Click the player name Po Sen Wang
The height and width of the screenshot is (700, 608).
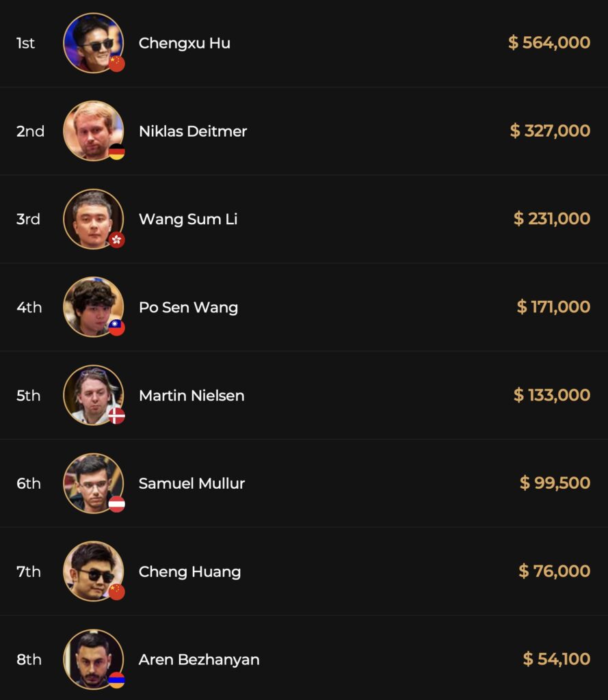[188, 307]
